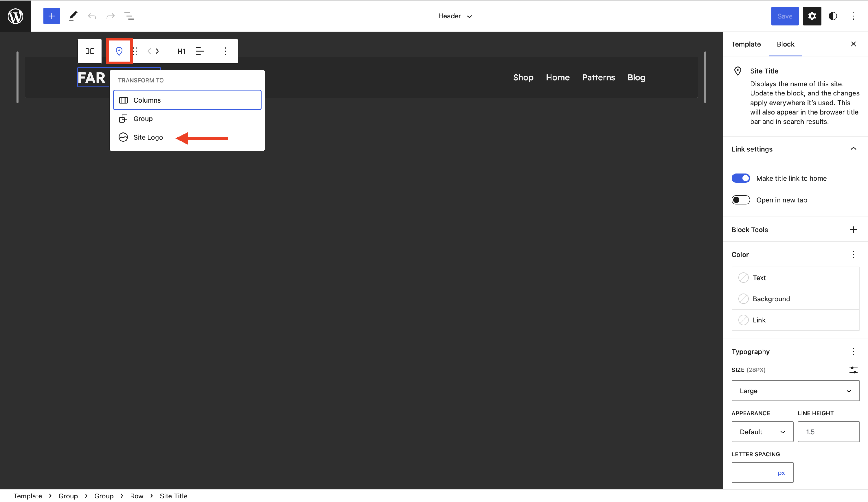Viewport: 868px width, 502px height.
Task: Open Settings gear icon in top bar
Action: [x=812, y=16]
